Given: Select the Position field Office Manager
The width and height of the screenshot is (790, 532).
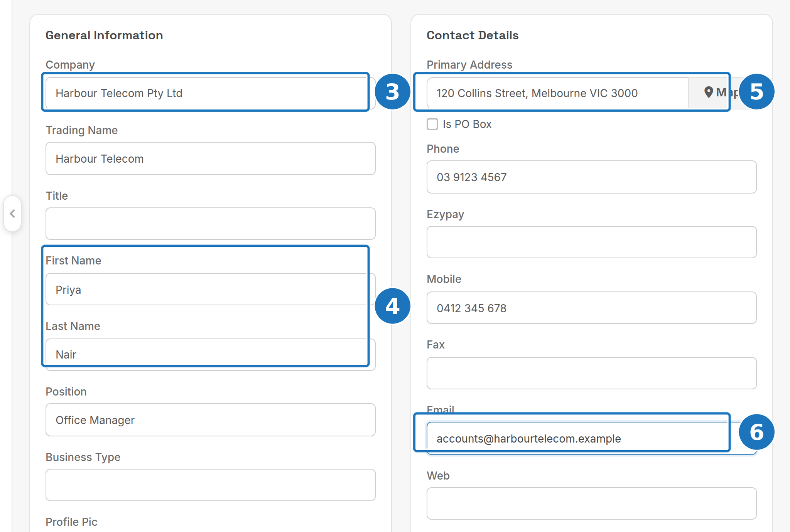Looking at the screenshot, I should click(211, 420).
